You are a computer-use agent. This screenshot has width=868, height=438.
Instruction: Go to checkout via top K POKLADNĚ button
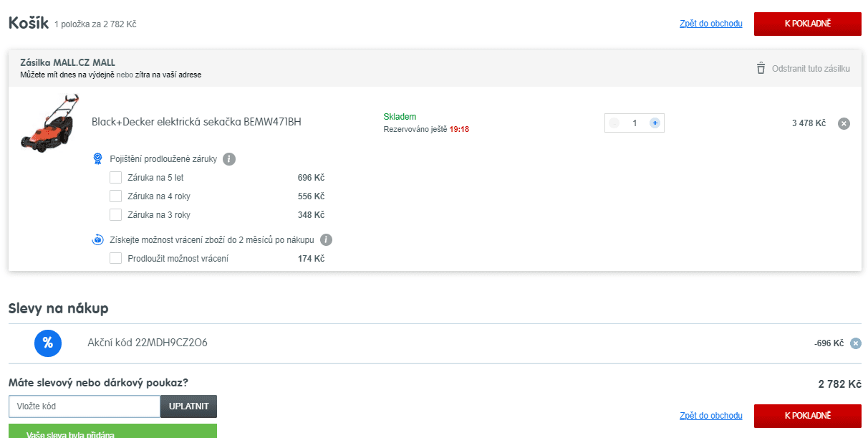pos(807,24)
